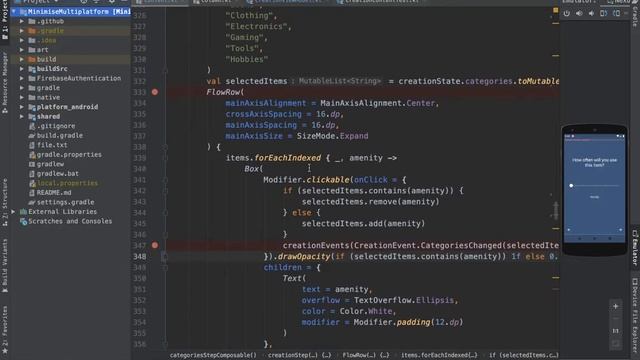Select Scratches and Consoles
Image resolution: width=640 pixels, height=360 pixels.
coord(70,221)
